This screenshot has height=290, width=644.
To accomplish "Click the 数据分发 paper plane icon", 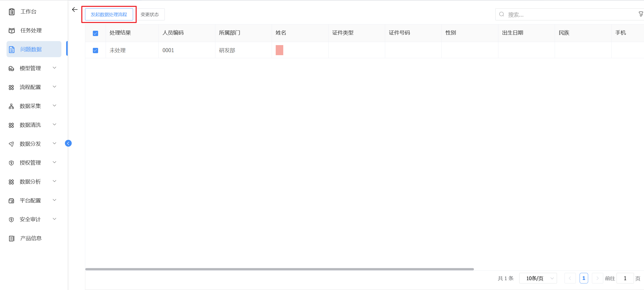I will coord(11,144).
